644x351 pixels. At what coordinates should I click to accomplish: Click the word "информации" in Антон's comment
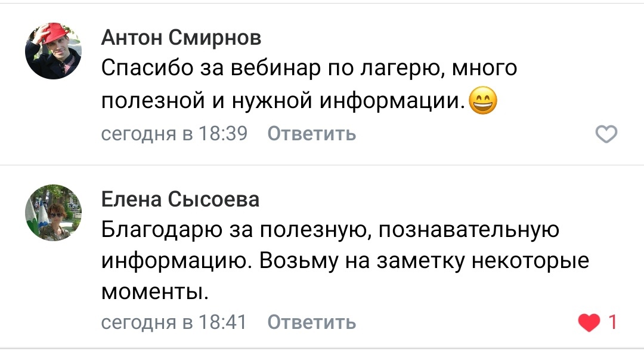coord(390,101)
